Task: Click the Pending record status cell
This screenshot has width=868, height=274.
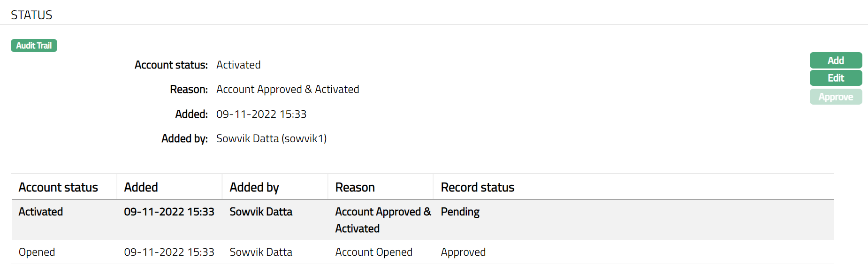Action: pos(460,212)
